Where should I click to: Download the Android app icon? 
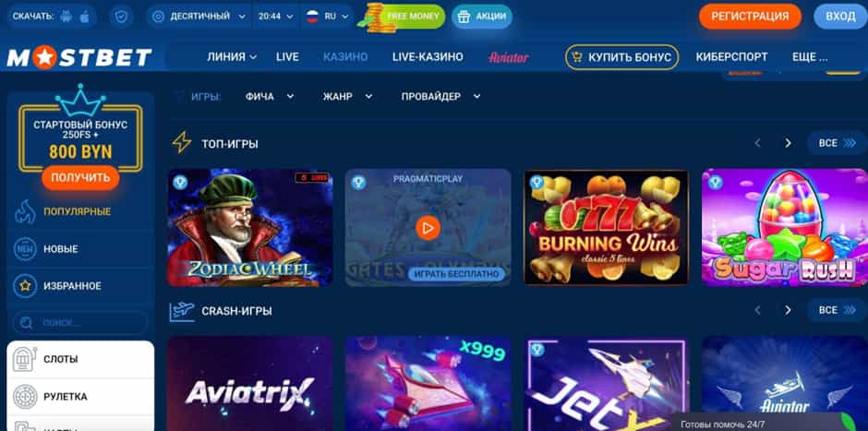tap(67, 17)
